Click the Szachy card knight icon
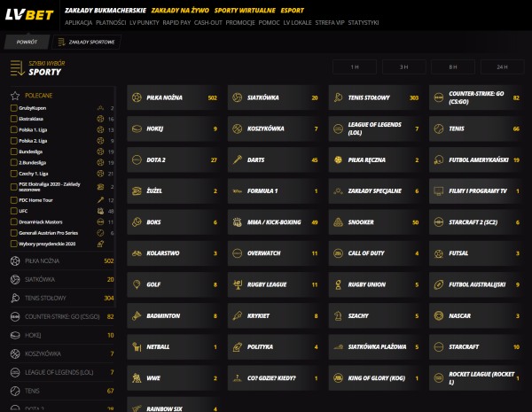The image size is (532, 412). tap(338, 315)
